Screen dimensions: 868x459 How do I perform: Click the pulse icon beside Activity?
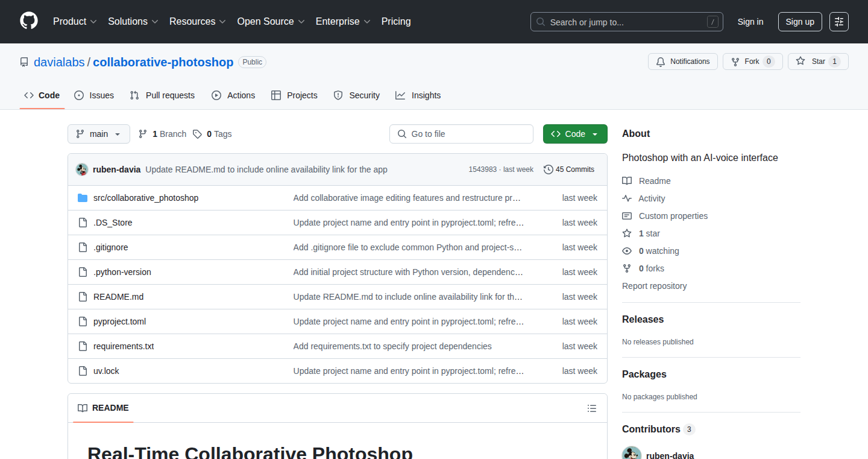[x=627, y=198]
